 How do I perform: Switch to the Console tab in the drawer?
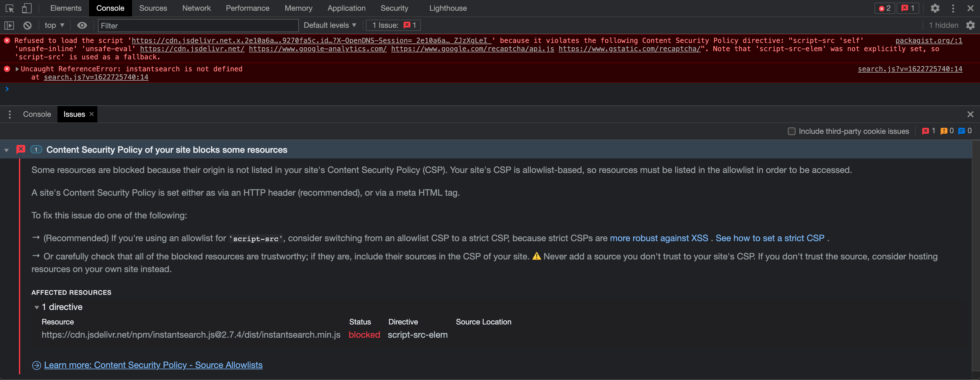(x=37, y=114)
